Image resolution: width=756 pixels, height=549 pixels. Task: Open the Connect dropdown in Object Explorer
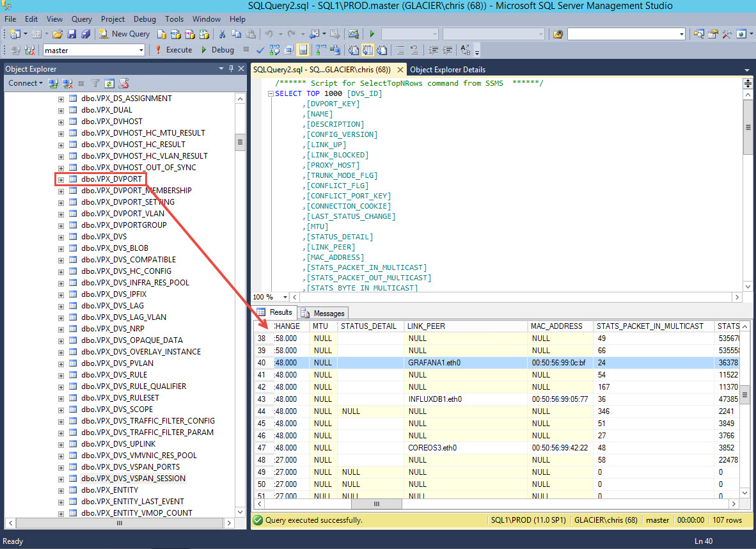point(25,83)
